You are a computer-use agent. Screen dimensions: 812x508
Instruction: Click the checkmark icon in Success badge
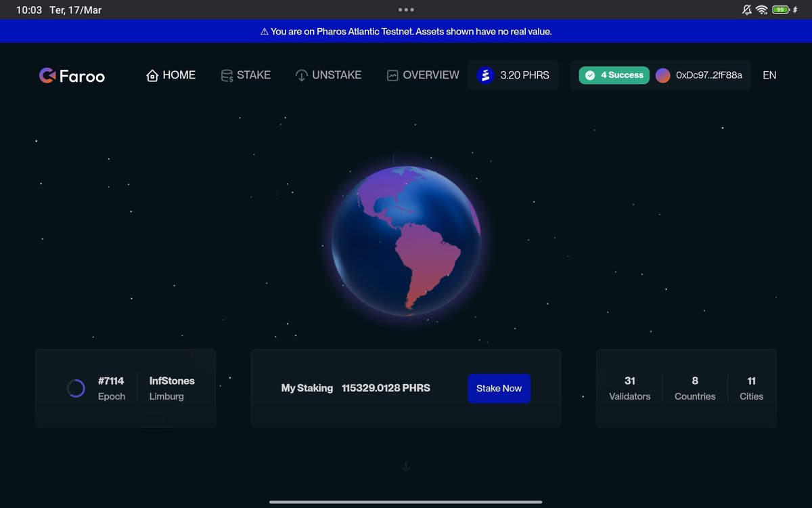(x=590, y=75)
